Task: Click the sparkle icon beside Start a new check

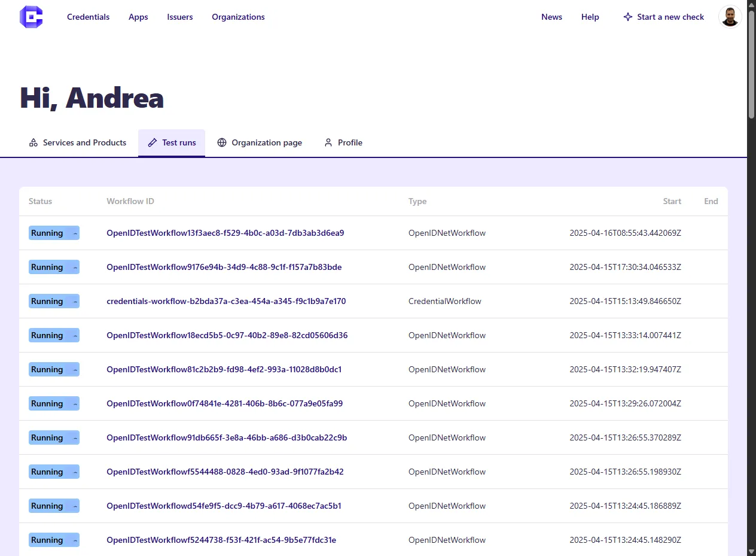Action: point(627,17)
